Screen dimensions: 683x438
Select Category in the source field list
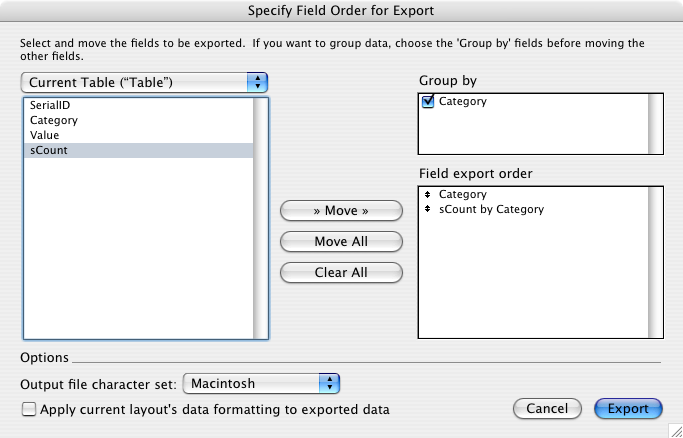[139, 120]
